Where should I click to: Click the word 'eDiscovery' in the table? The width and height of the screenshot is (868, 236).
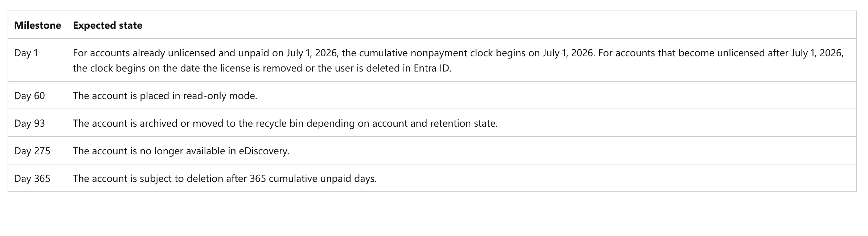coord(263,151)
